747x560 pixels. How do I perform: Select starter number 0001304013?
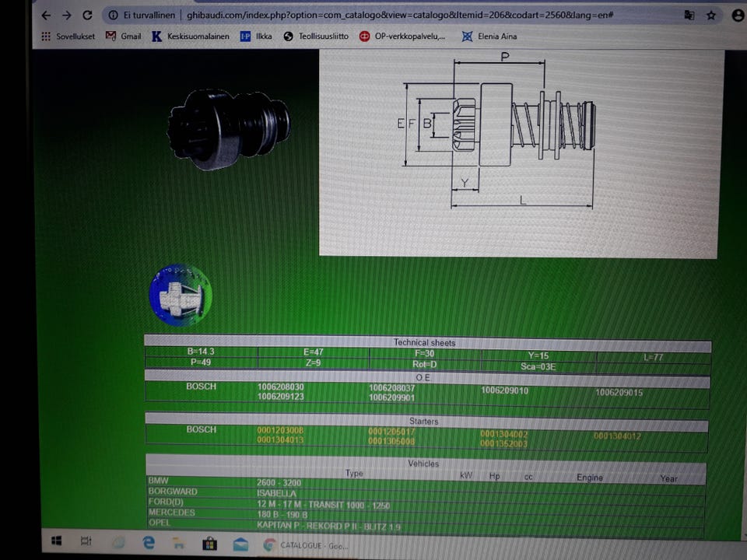280,440
